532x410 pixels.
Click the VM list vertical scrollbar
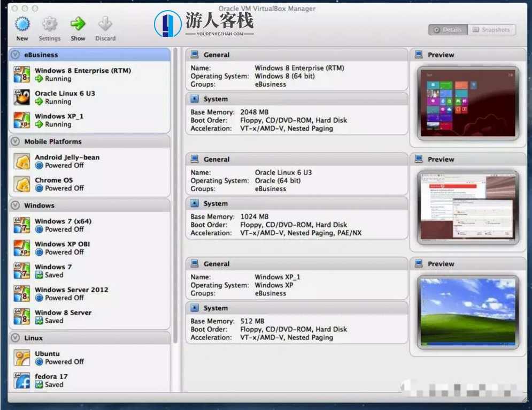pos(175,214)
